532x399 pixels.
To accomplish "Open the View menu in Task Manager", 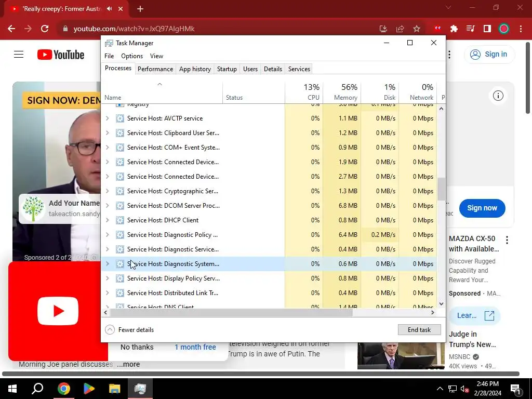I will 156,56.
